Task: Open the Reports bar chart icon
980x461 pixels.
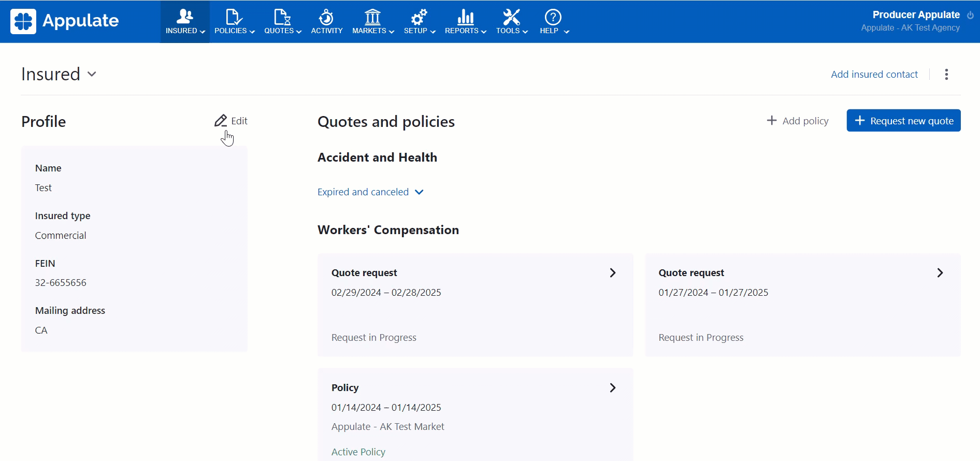Action: (465, 17)
